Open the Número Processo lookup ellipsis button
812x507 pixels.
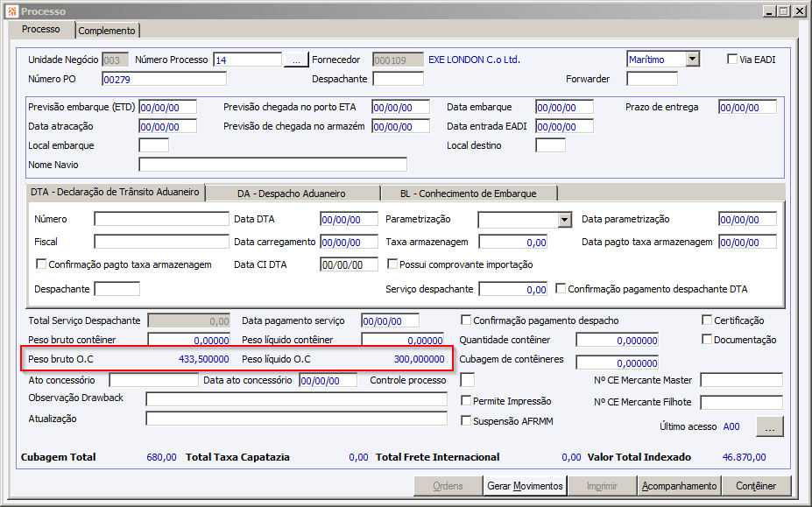point(296,60)
